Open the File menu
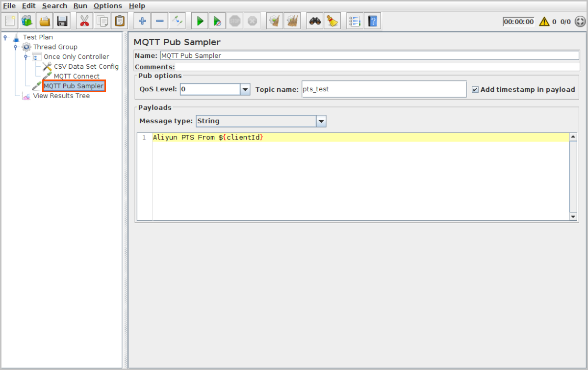 9,6
